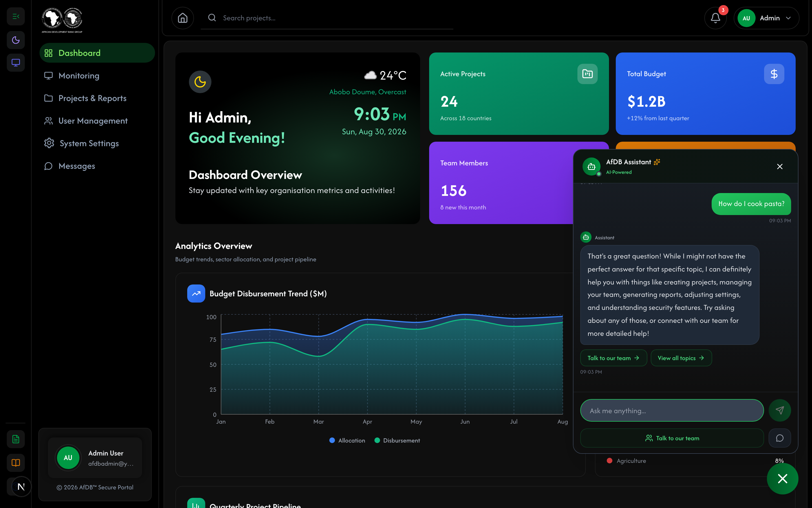Open the orange book icon in left rail
Viewport: 812px width, 508px height.
point(16,462)
